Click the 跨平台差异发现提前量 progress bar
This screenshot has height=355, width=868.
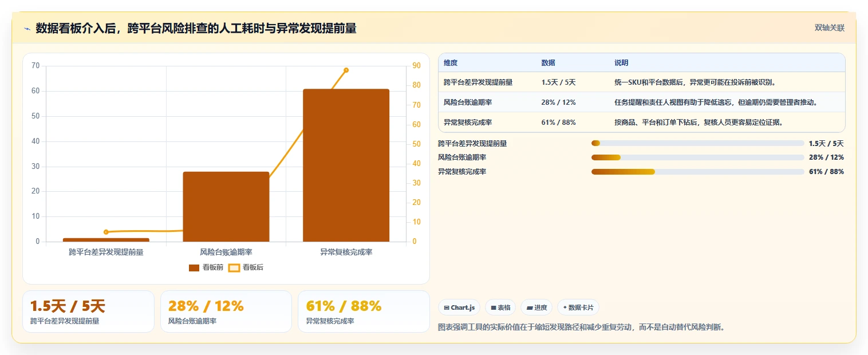[698, 143]
